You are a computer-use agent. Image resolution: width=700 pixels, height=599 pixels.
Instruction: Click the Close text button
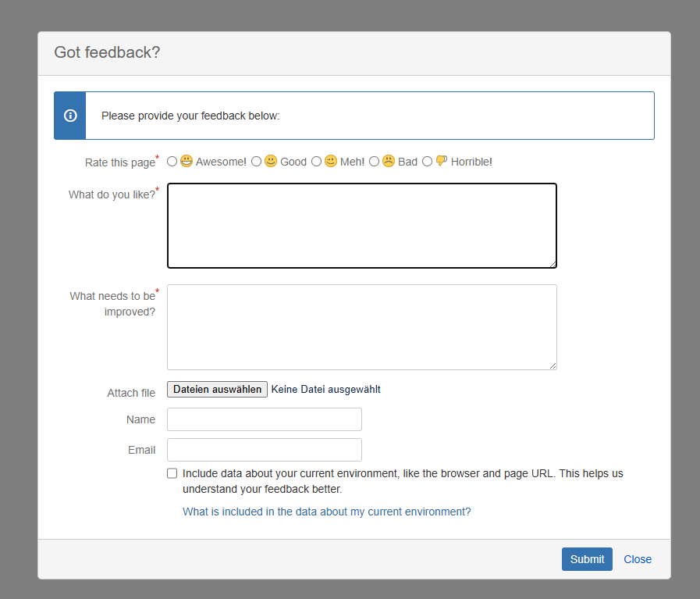(x=638, y=559)
